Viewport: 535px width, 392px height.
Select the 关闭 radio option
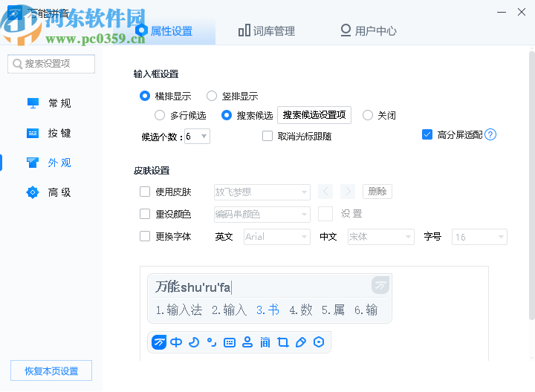(x=368, y=115)
